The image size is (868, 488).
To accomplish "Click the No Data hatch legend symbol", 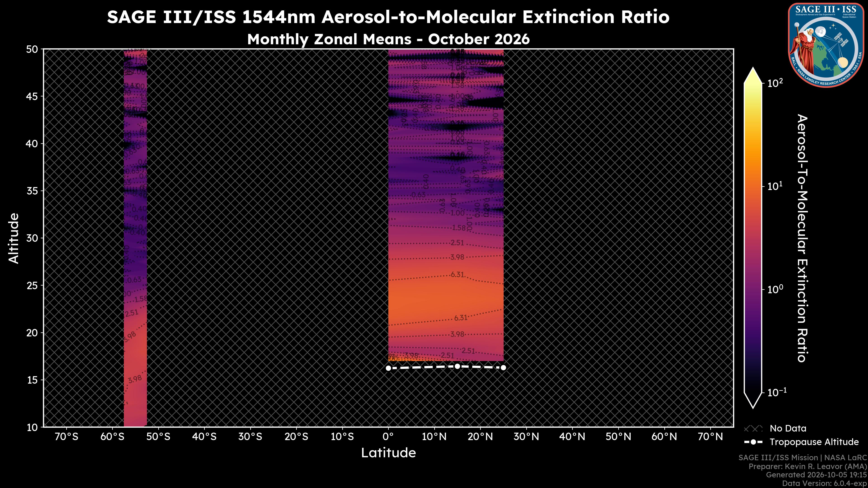I will (x=753, y=429).
